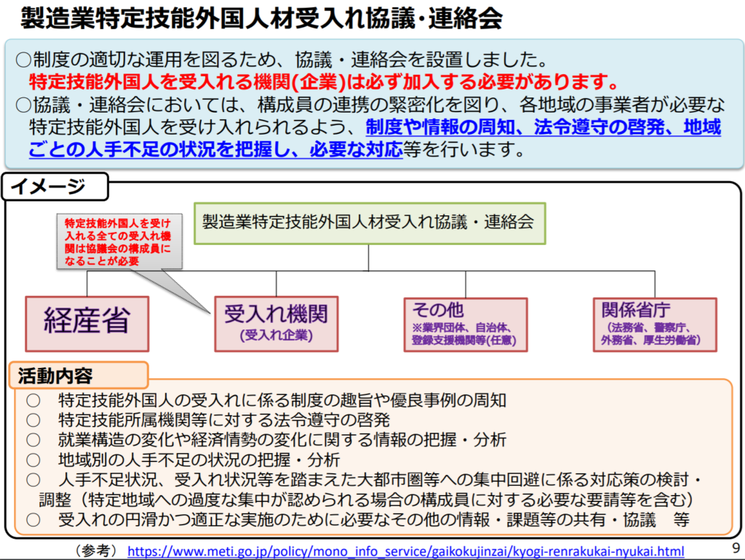The image size is (745, 560).
Task: Open the meti.go.jp reference link
Action: click(x=406, y=551)
